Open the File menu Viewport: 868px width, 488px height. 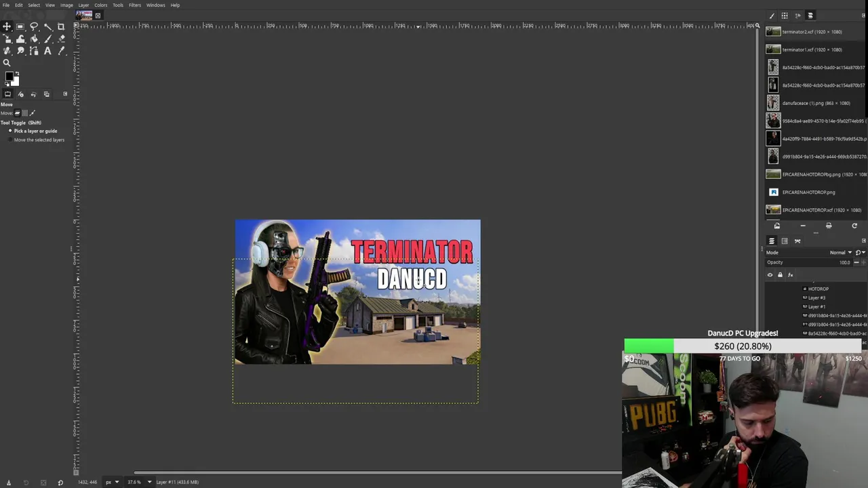click(6, 5)
